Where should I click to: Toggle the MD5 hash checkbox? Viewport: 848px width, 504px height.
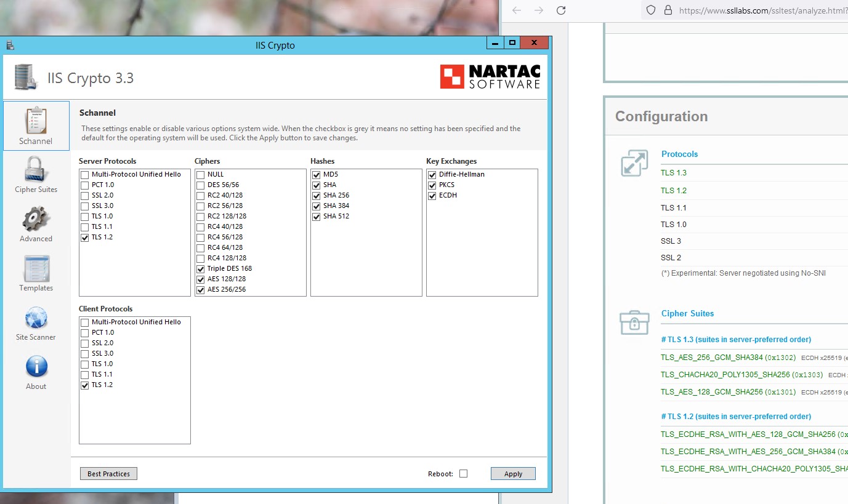pyautogui.click(x=317, y=175)
